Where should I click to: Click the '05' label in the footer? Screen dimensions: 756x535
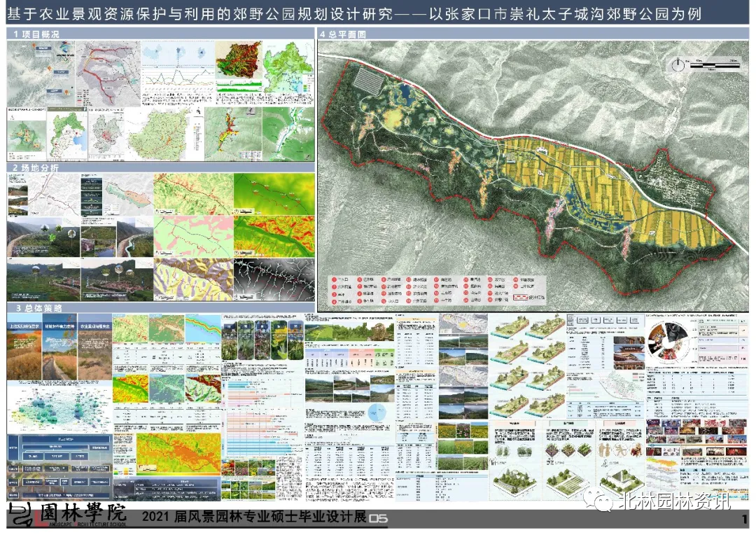tap(379, 519)
